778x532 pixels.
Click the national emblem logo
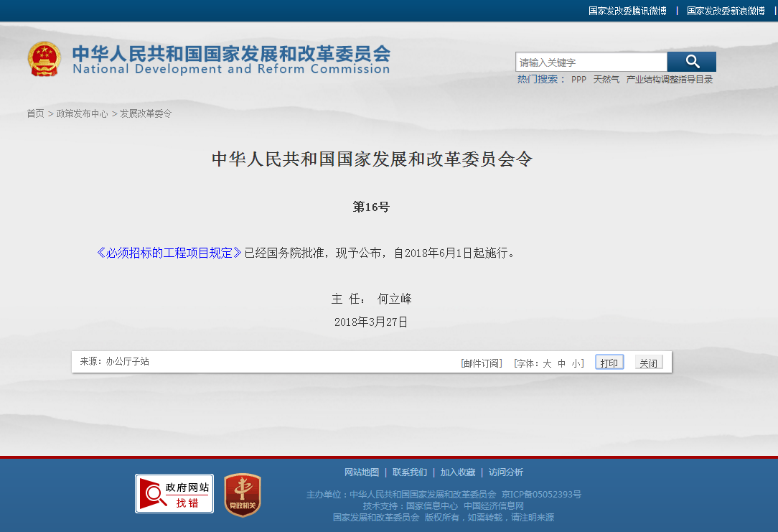(x=44, y=59)
